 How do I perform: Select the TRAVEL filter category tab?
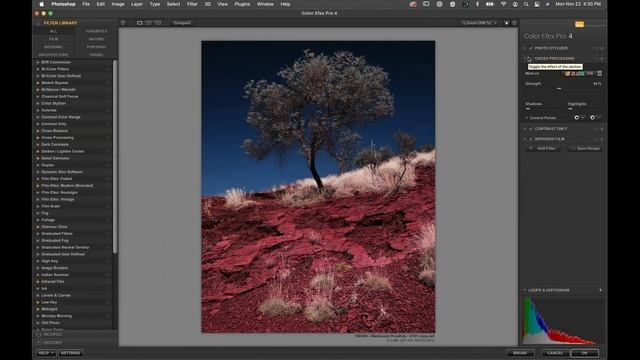pos(96,54)
